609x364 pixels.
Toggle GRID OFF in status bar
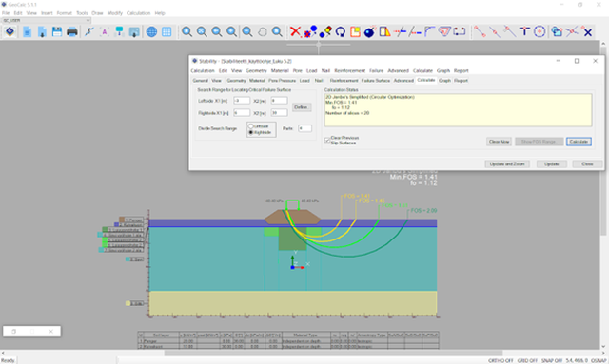point(527,360)
